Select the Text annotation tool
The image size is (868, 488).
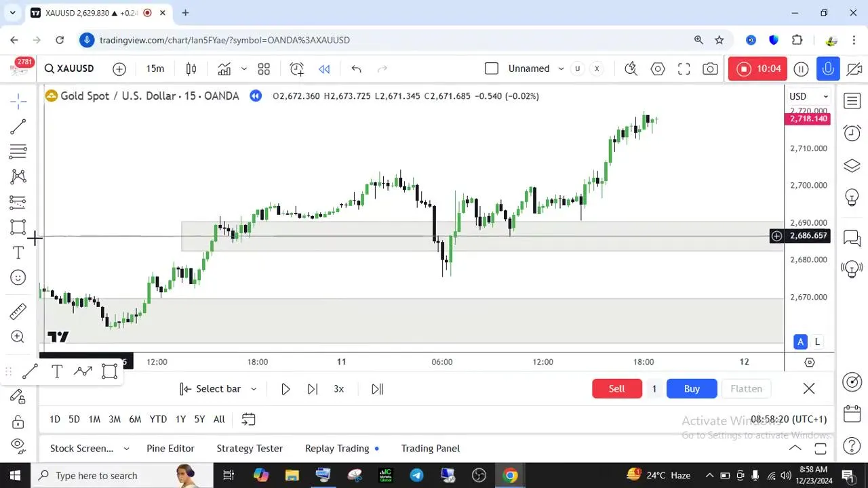pyautogui.click(x=18, y=253)
